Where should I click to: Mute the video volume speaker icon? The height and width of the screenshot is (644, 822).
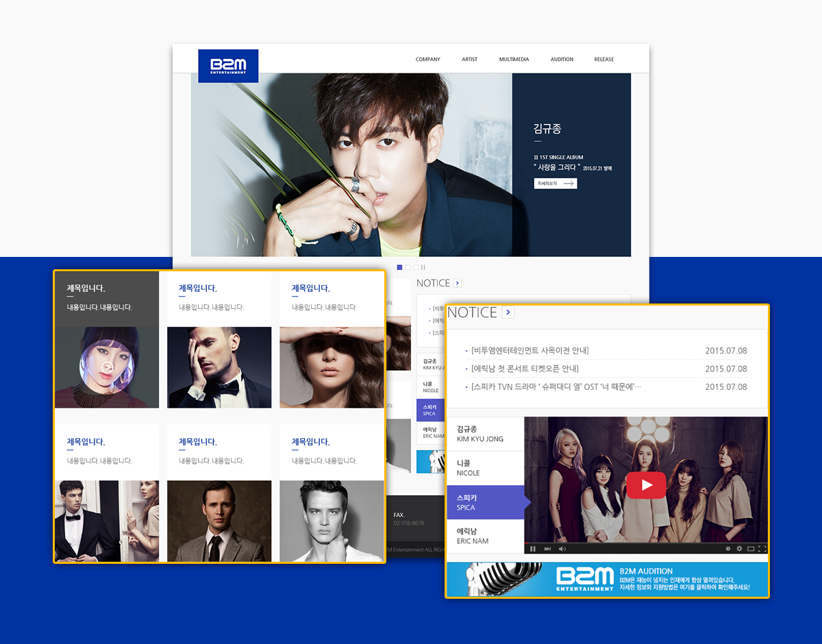(562, 549)
